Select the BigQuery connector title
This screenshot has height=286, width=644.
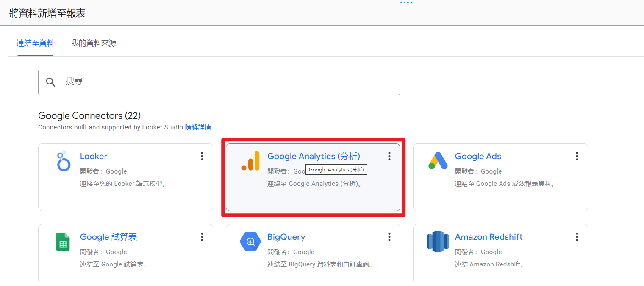[286, 237]
